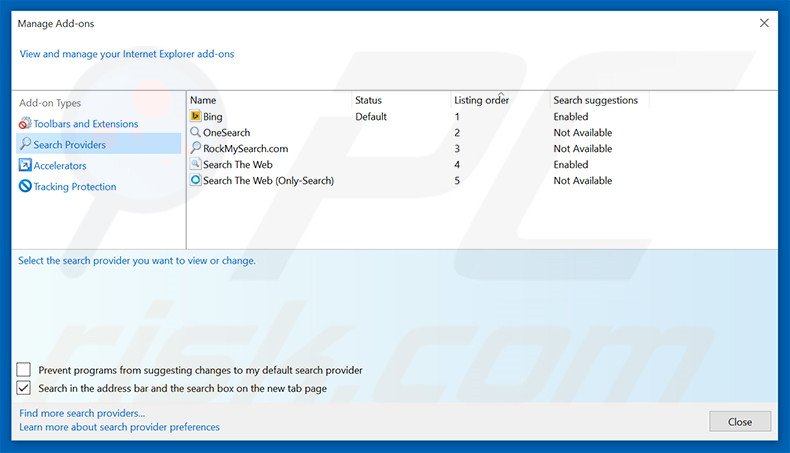Close the Manage Add-ons window with X
Viewport: 790px width, 453px height.
(764, 23)
